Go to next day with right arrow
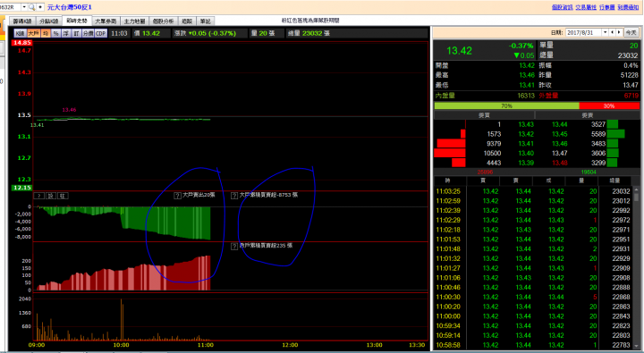 619,32
